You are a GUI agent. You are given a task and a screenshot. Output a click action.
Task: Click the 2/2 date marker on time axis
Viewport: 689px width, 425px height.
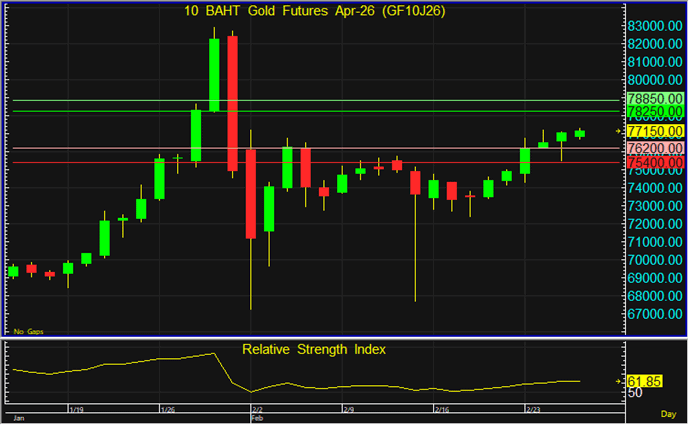pos(257,409)
